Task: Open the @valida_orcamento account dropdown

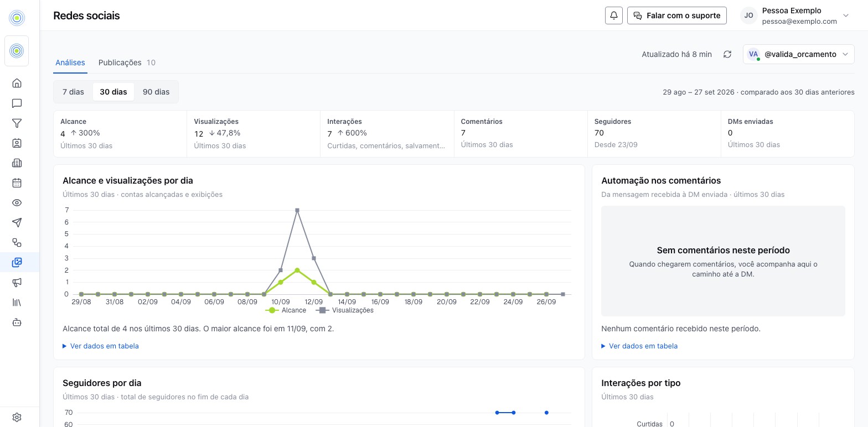Action: coord(798,54)
